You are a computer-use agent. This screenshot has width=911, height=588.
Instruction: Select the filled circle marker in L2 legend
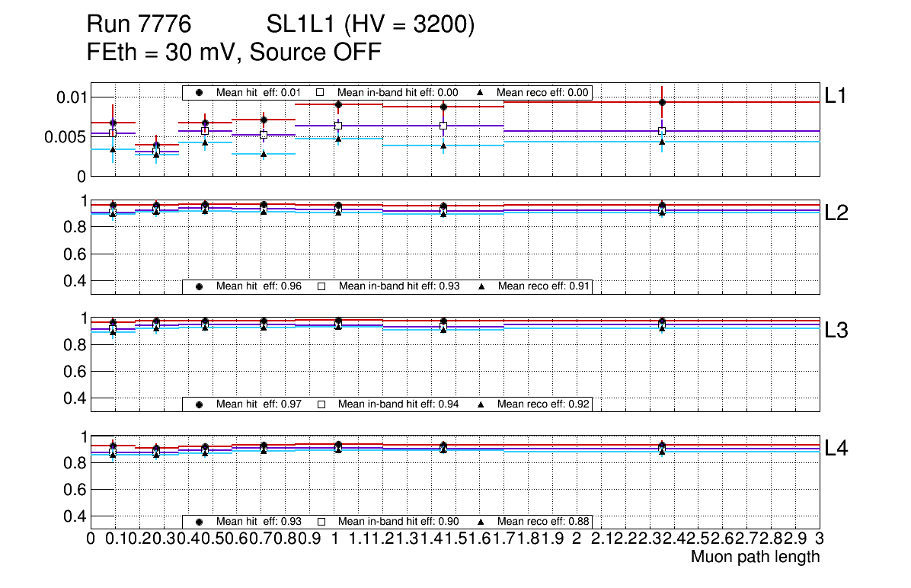[x=200, y=286]
